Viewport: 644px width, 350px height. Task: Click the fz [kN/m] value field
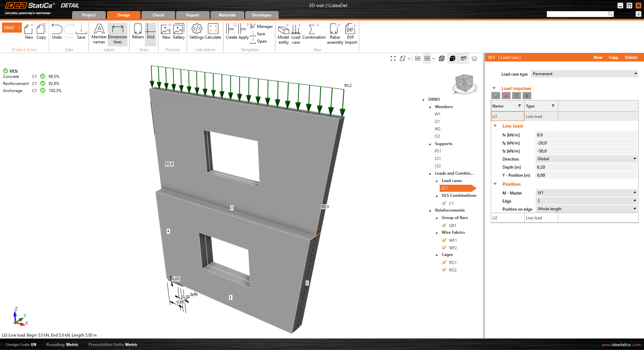pyautogui.click(x=586, y=151)
